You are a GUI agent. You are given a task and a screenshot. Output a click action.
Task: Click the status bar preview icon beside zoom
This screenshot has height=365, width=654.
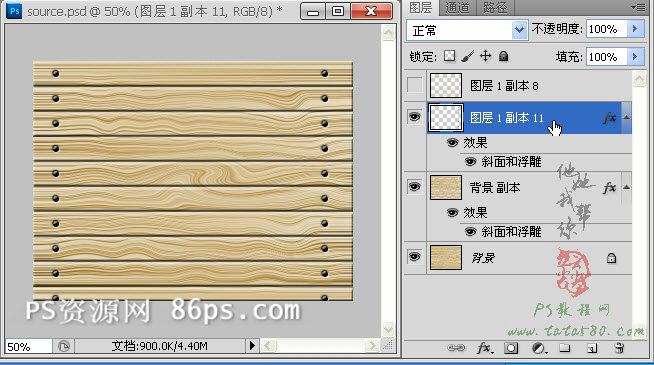63,346
